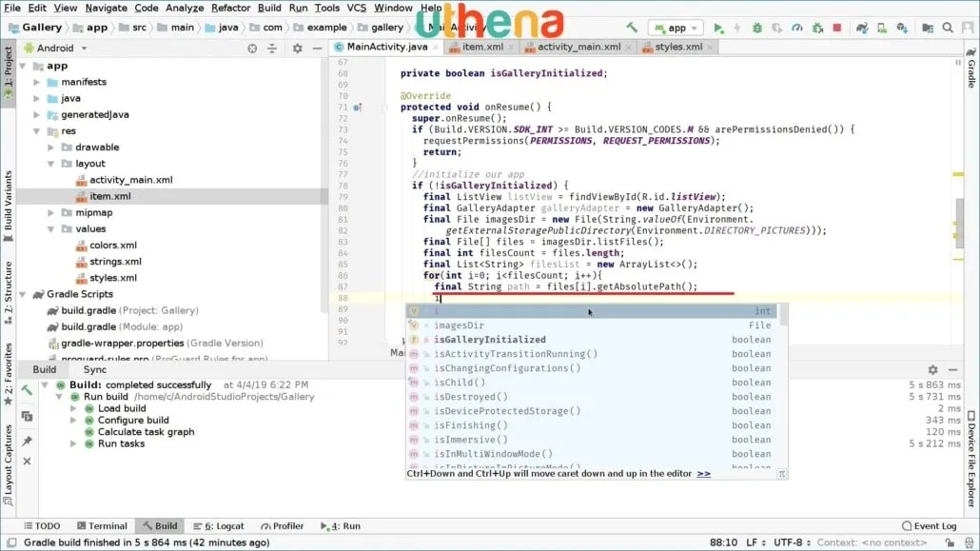Expand the manifests folder
This screenshot has width=980, height=551.
click(36, 82)
